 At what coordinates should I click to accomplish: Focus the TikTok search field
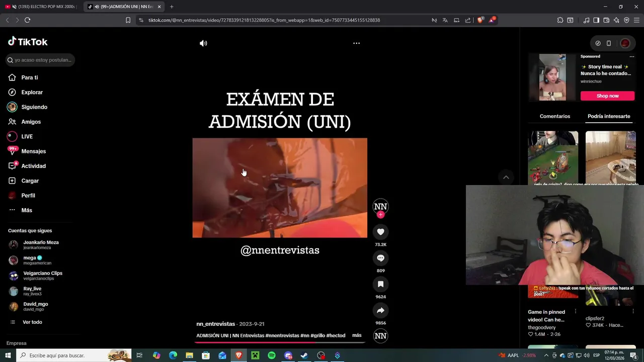[x=41, y=60]
